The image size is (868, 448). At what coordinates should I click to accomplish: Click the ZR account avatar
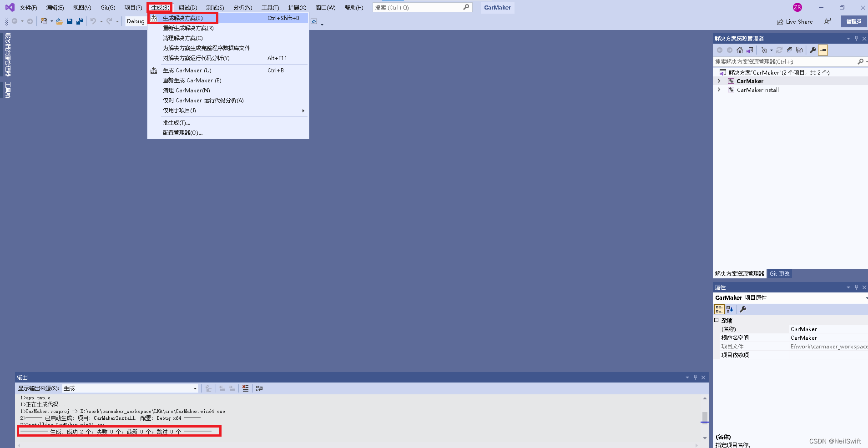pyautogui.click(x=797, y=7)
